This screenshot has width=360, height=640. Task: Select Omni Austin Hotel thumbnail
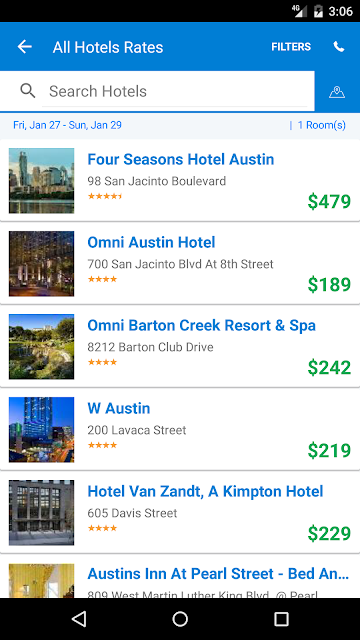(x=42, y=264)
